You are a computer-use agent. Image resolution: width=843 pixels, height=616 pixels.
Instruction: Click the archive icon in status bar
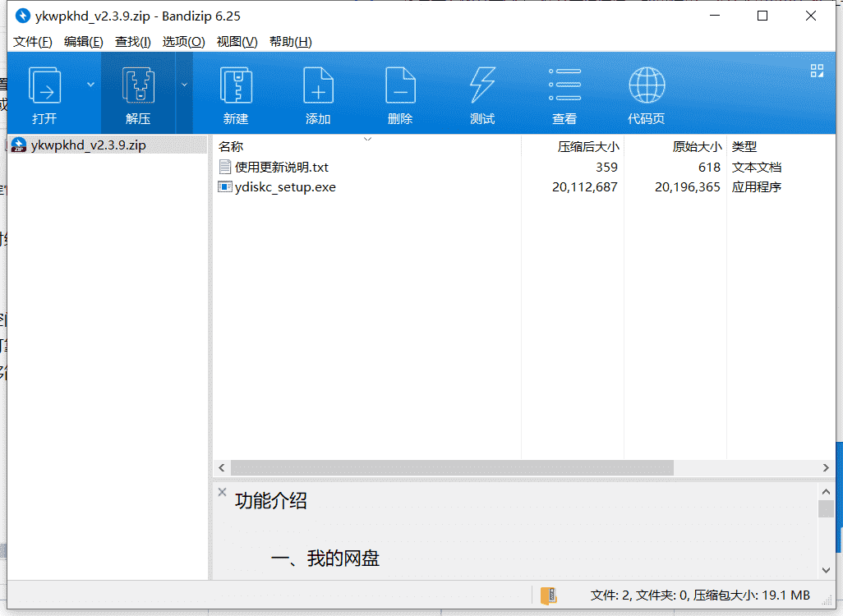pyautogui.click(x=548, y=595)
